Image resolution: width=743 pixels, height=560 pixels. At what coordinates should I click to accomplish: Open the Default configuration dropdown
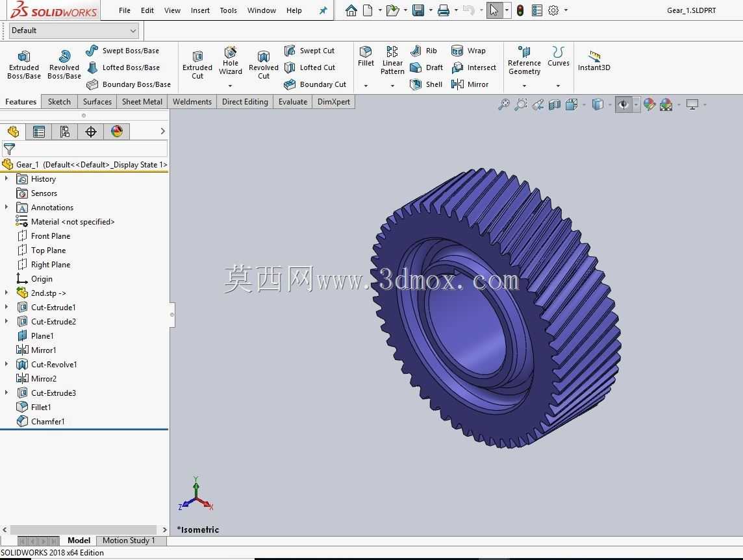[x=74, y=30]
